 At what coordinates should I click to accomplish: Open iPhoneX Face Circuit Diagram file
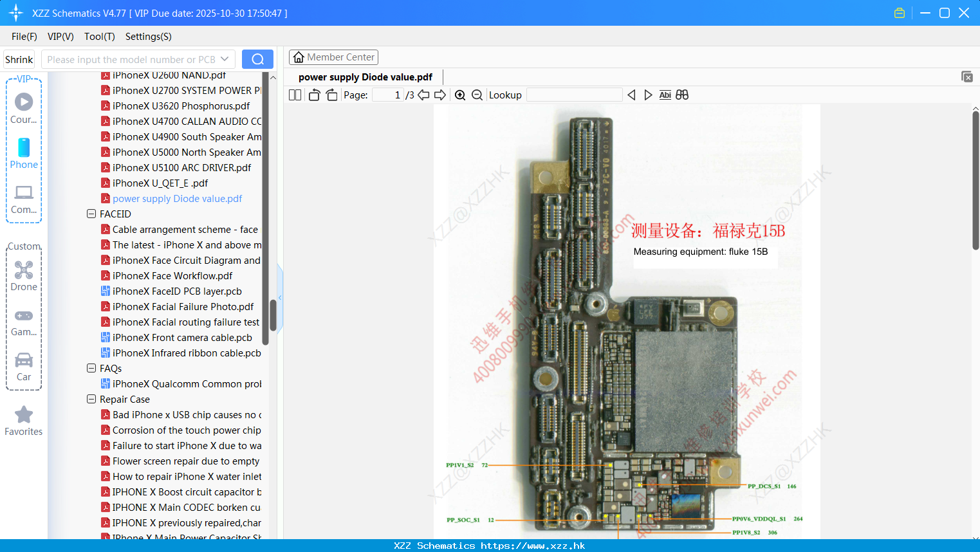[181, 260]
